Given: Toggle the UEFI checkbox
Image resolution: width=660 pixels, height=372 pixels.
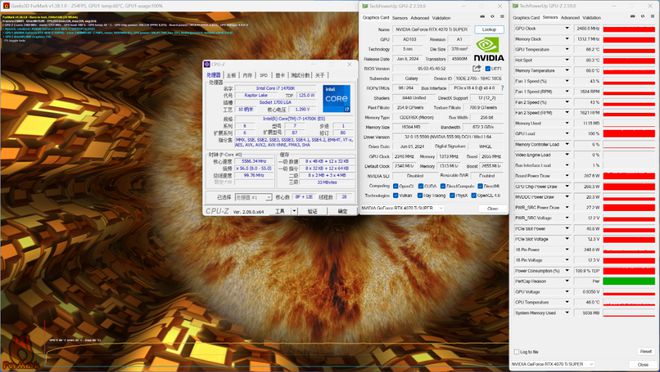Looking at the screenshot, I should [x=487, y=69].
